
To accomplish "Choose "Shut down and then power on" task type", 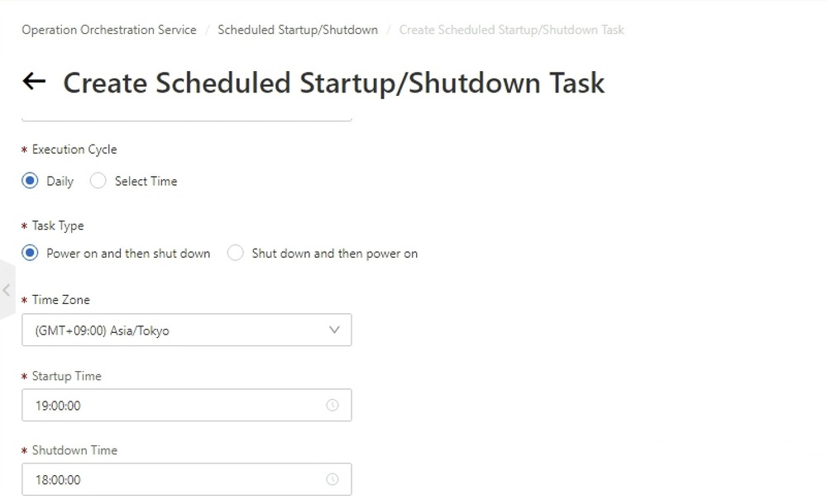I will point(235,253).
